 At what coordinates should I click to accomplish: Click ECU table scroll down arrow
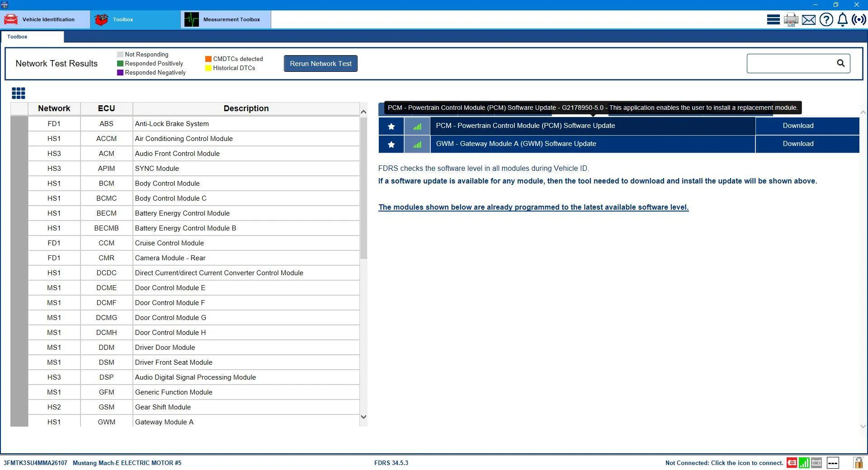click(363, 417)
